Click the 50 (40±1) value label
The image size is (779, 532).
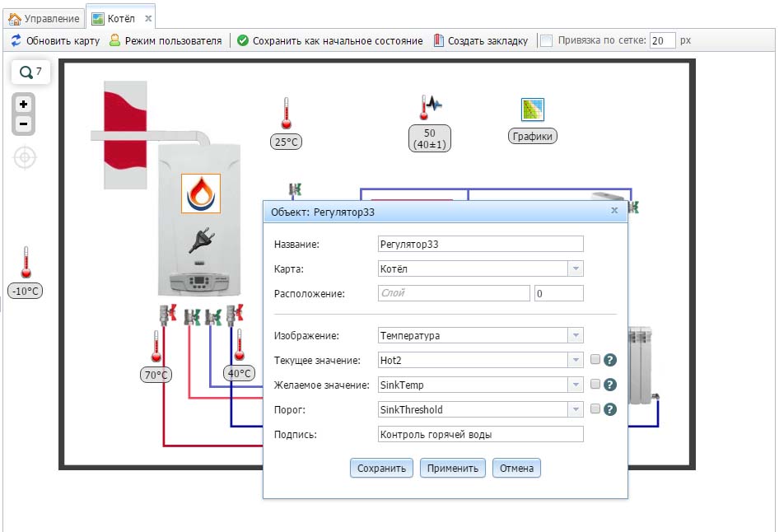coord(430,138)
